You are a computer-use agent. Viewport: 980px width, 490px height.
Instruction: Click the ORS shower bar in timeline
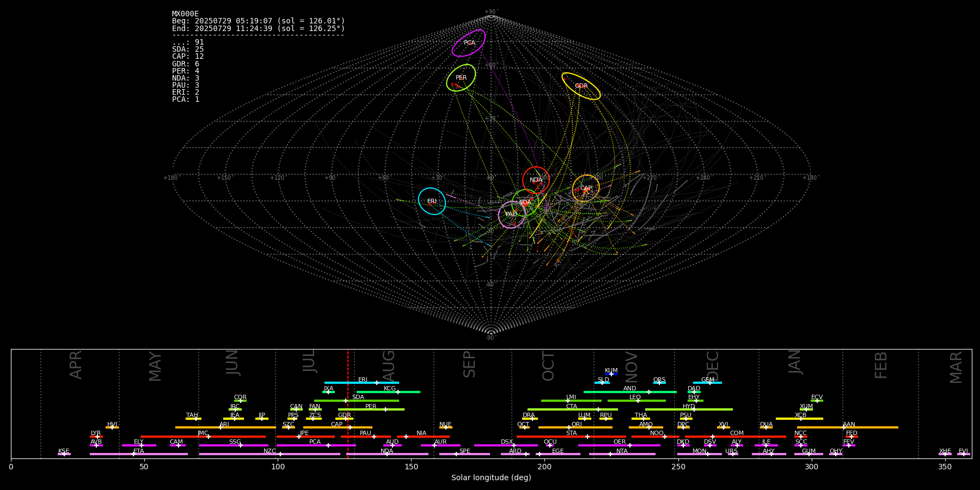pos(659,383)
